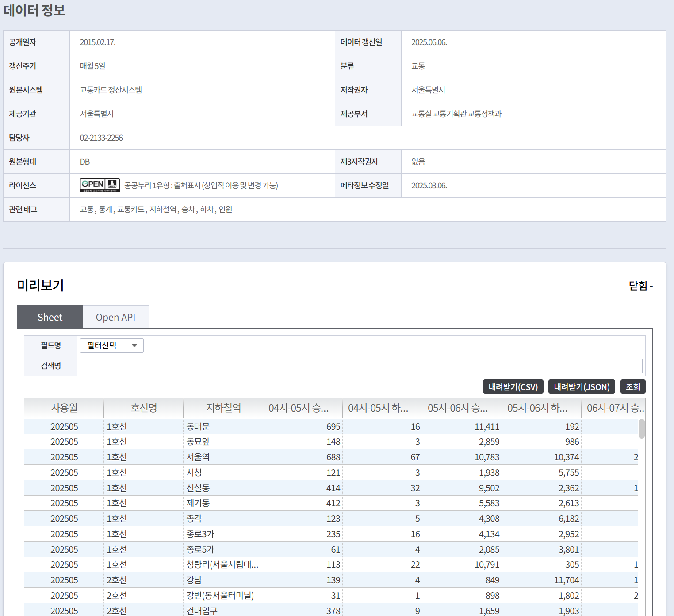Click the release date 2015.02.17.
This screenshot has width=674, height=616.
[98, 42]
